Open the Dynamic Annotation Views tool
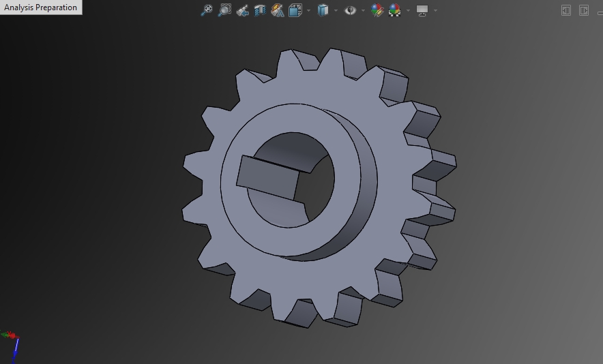This screenshot has height=364, width=603. (278, 10)
